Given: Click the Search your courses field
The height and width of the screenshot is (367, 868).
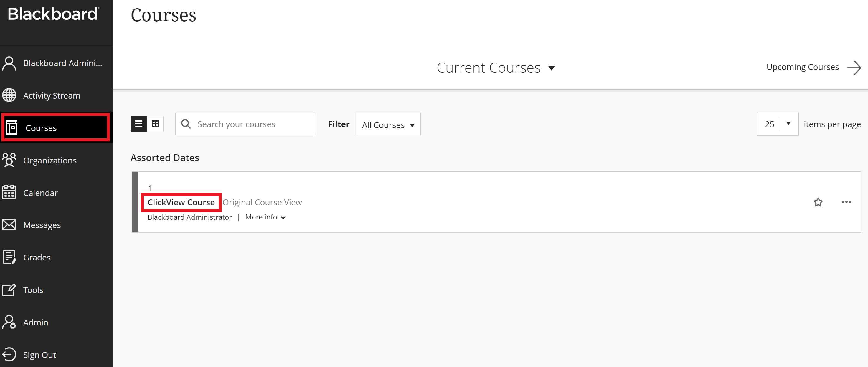Looking at the screenshot, I should tap(246, 124).
